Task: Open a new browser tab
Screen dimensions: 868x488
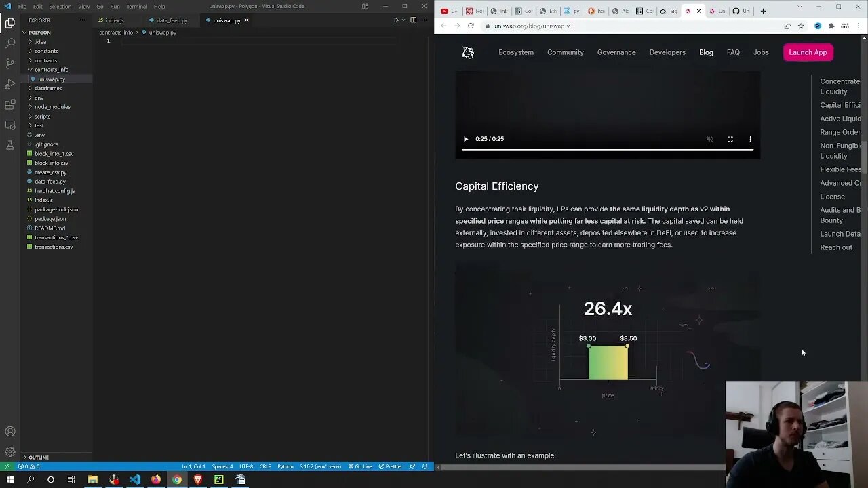Action: (763, 11)
